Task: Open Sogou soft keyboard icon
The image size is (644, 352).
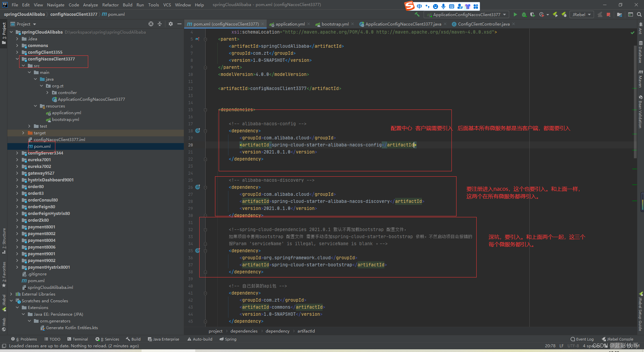Action: pos(451,6)
